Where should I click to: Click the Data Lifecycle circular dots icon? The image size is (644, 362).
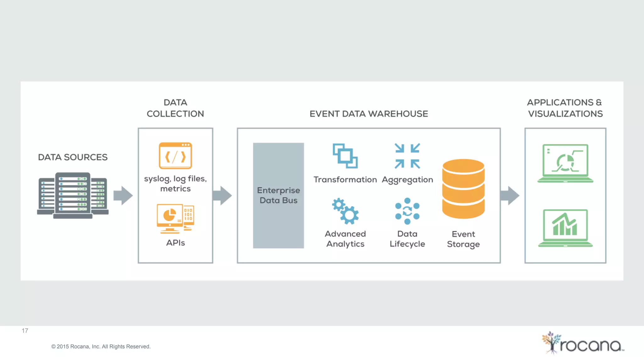[407, 211]
